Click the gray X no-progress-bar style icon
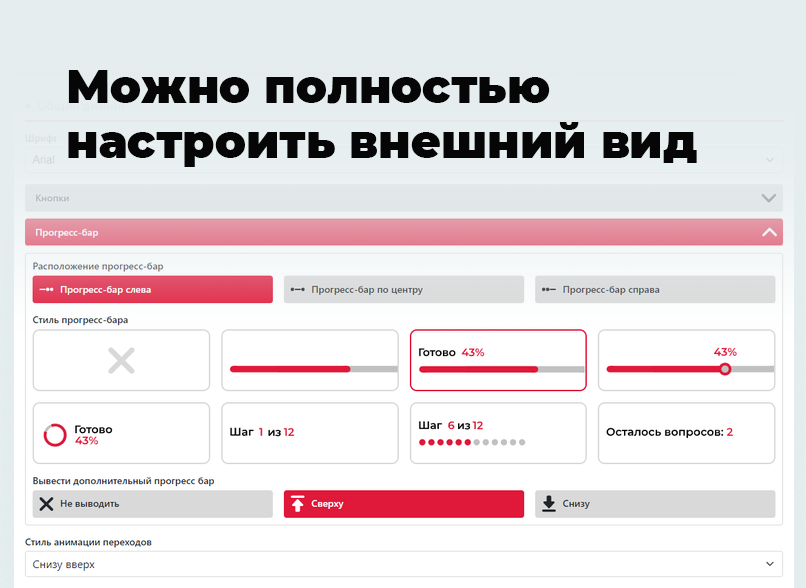This screenshot has height=588, width=806. pyautogui.click(x=121, y=361)
